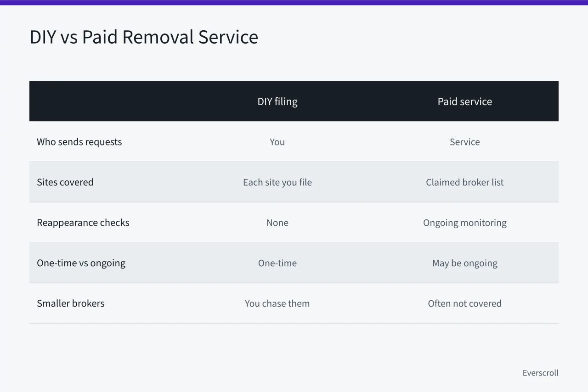
Task: Click the You cell
Action: tap(277, 142)
